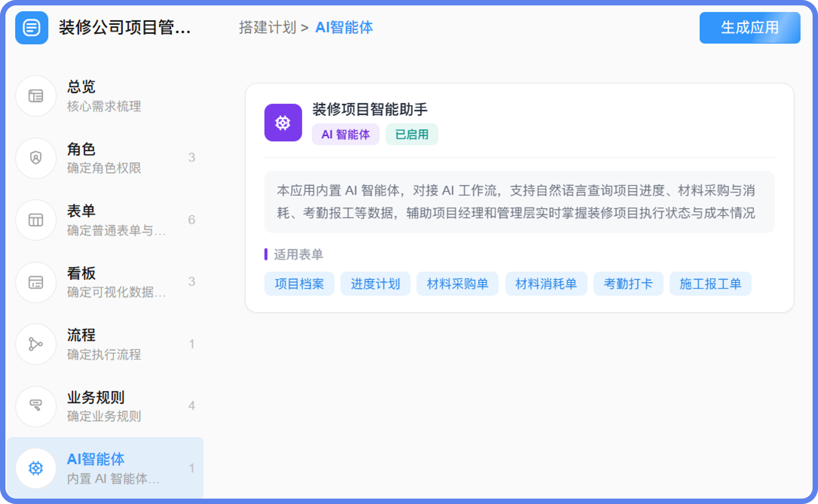Click the purple AI 智能体 badge
The image size is (818, 504).
(x=345, y=134)
